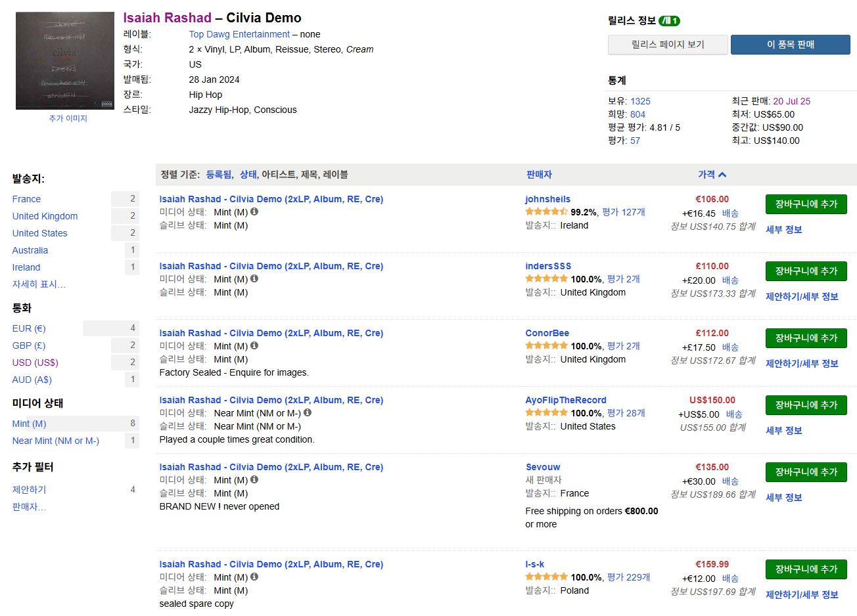Open the Cilvia Demo album cover image
This screenshot has height=616, width=857.
coord(65,60)
